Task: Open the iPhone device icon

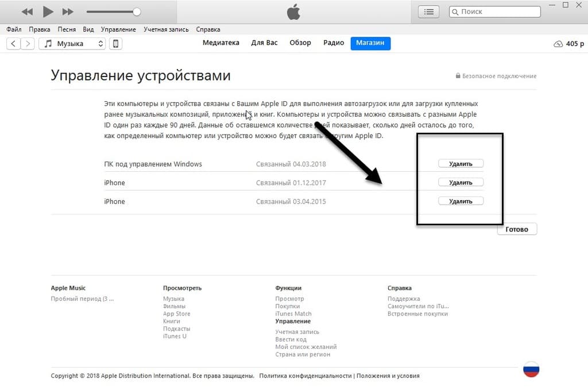Action: coord(115,44)
